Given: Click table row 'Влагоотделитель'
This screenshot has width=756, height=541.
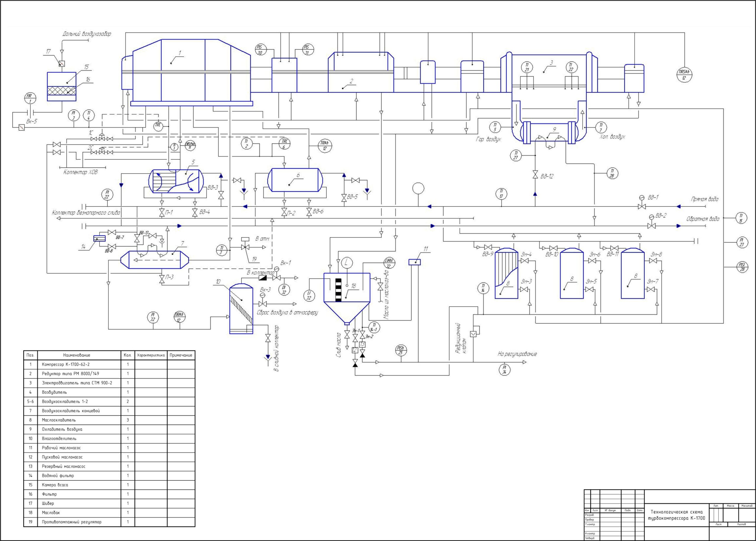Looking at the screenshot, I should (x=109, y=439).
